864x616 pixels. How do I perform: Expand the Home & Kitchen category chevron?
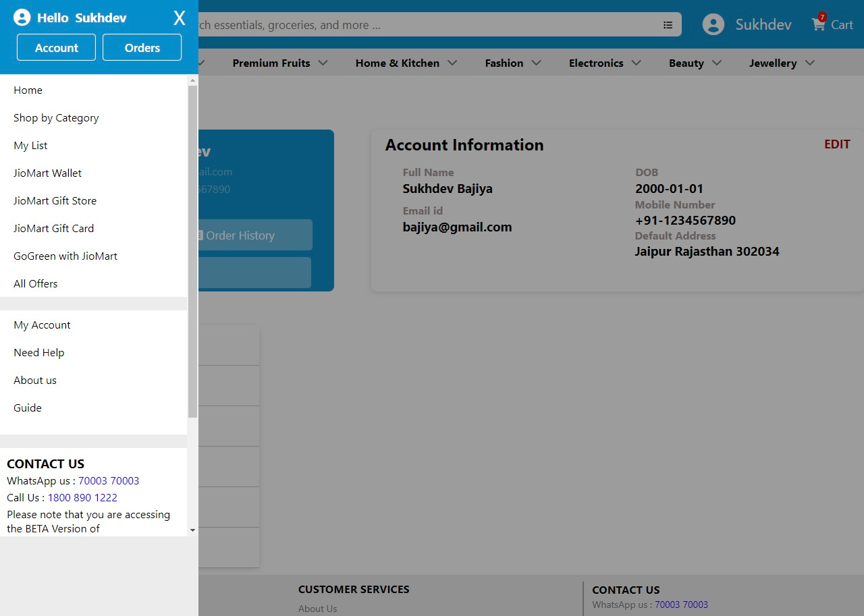[452, 63]
